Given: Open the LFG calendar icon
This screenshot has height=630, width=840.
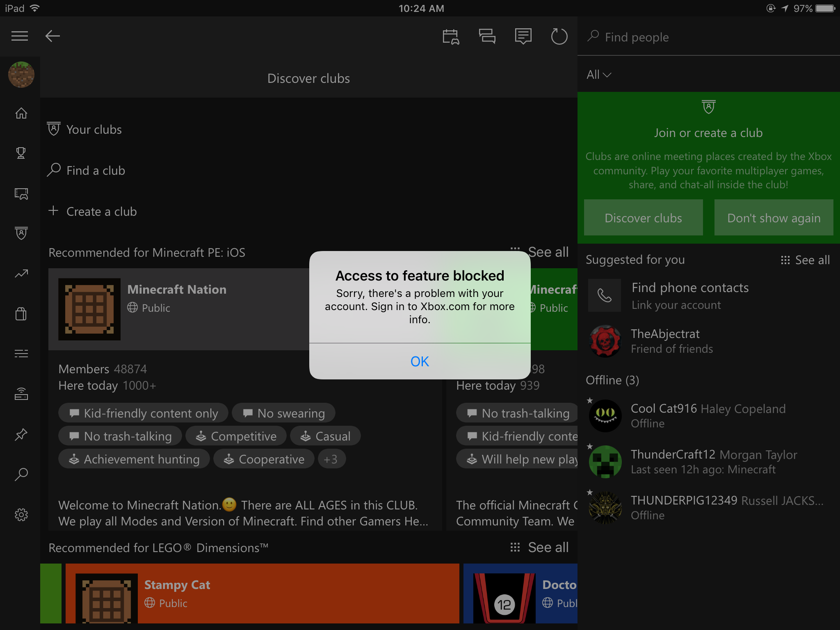Looking at the screenshot, I should [451, 37].
